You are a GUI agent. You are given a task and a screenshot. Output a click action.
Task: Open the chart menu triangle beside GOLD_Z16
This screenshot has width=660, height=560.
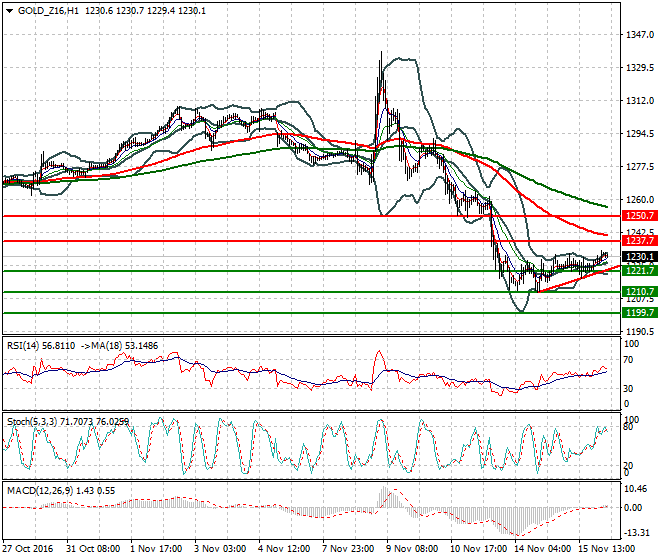[x=10, y=11]
